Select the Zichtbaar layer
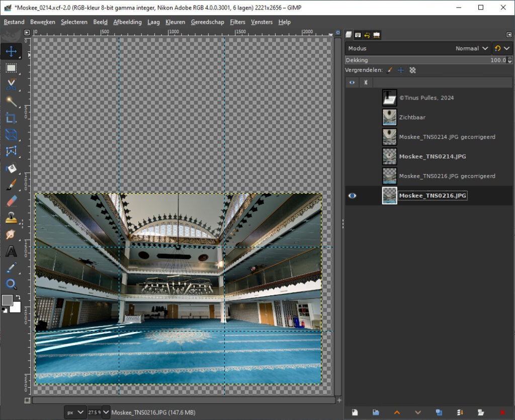515x420 pixels. [x=412, y=117]
